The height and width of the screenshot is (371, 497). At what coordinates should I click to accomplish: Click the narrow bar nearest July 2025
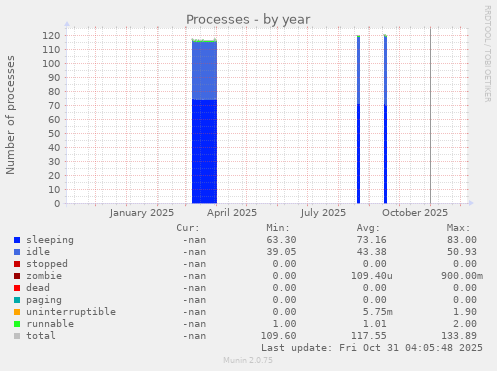tap(358, 120)
